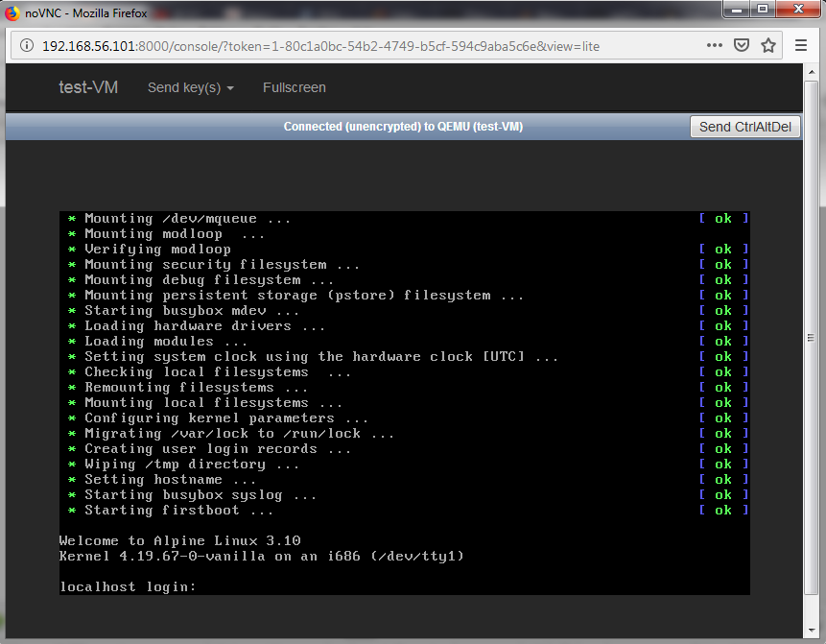Screen dimensions: 826x644
Task: Click the scrollbar down arrow
Action: point(812,635)
